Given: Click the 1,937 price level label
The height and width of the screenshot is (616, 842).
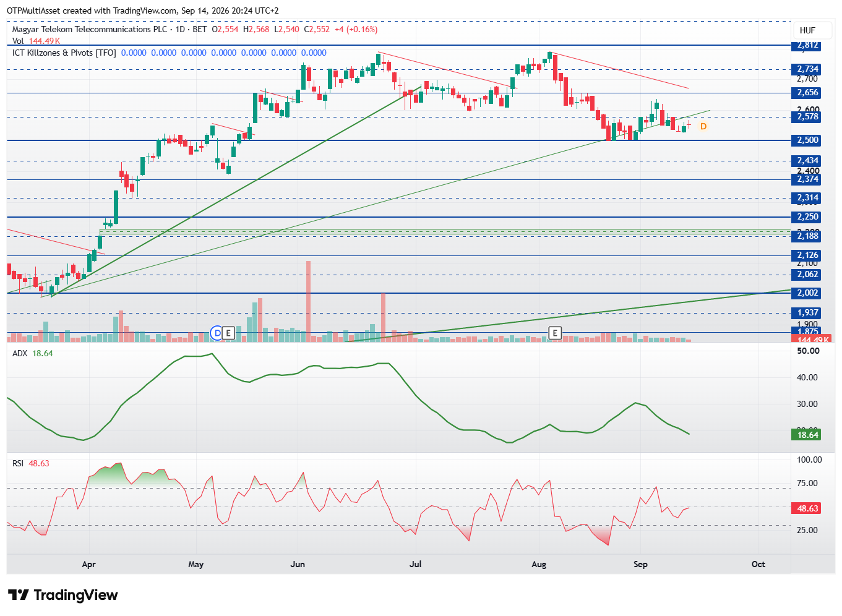Looking at the screenshot, I should [807, 313].
